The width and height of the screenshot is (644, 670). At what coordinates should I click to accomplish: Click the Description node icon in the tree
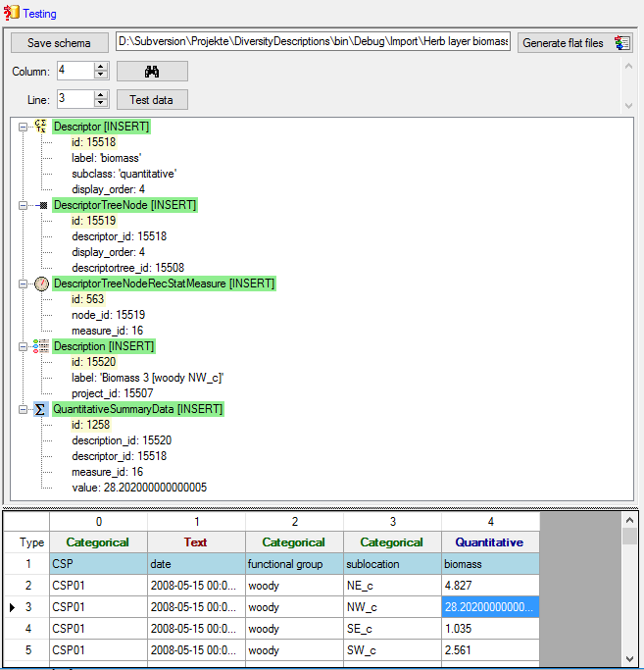[41, 346]
